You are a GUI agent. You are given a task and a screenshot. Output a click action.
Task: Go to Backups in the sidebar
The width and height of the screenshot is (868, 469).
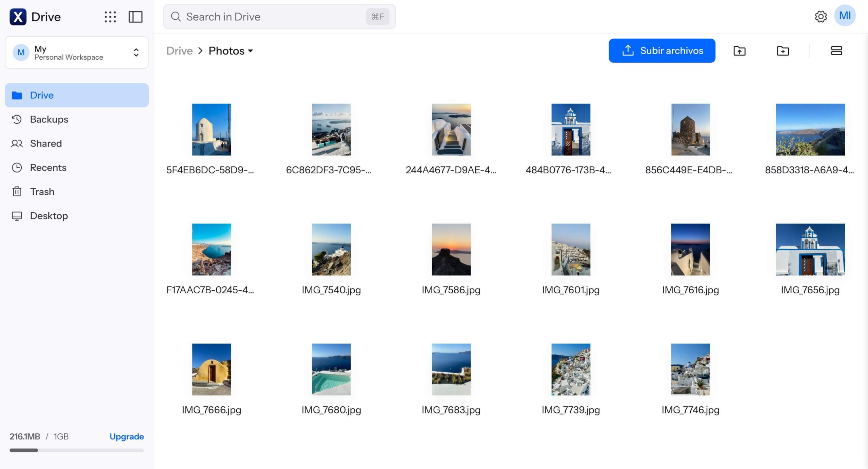[x=49, y=119]
